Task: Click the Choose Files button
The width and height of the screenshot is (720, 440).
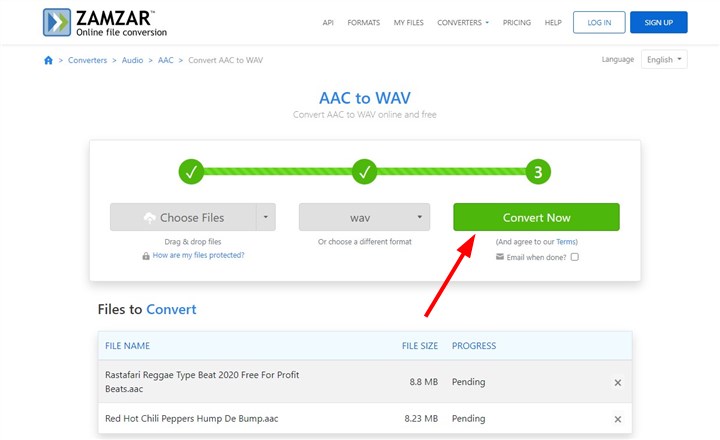Action: pos(183,217)
